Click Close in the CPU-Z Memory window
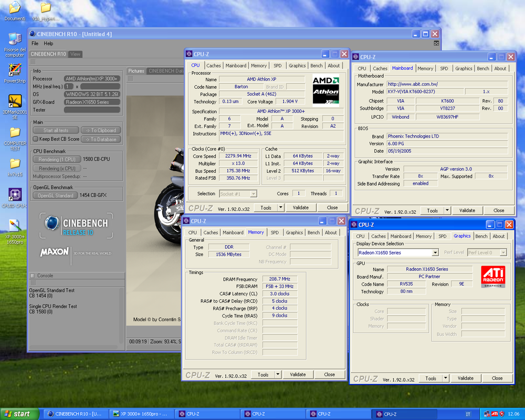 (329, 374)
